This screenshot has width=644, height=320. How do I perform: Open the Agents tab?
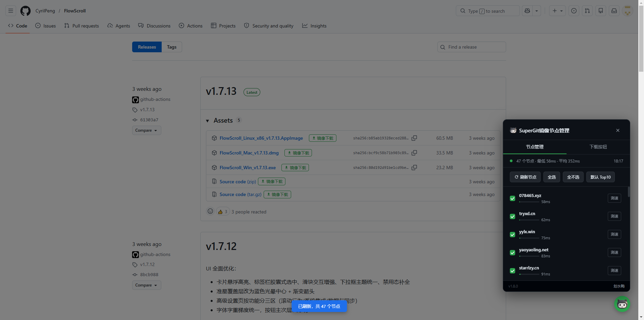[x=119, y=26]
